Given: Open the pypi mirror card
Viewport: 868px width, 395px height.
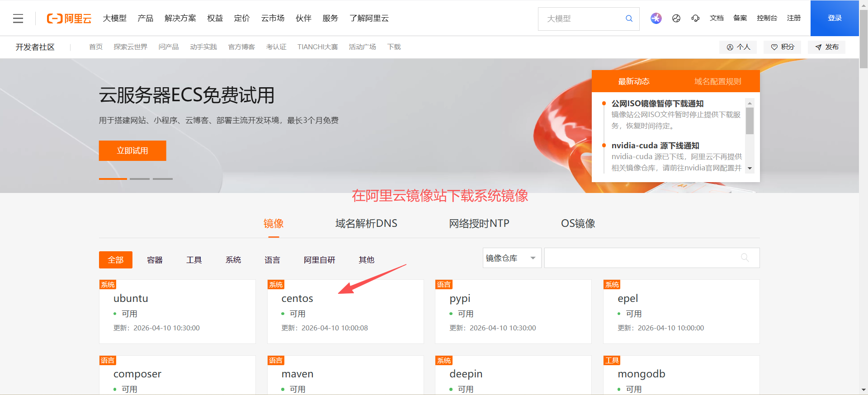Looking at the screenshot, I should (x=513, y=311).
